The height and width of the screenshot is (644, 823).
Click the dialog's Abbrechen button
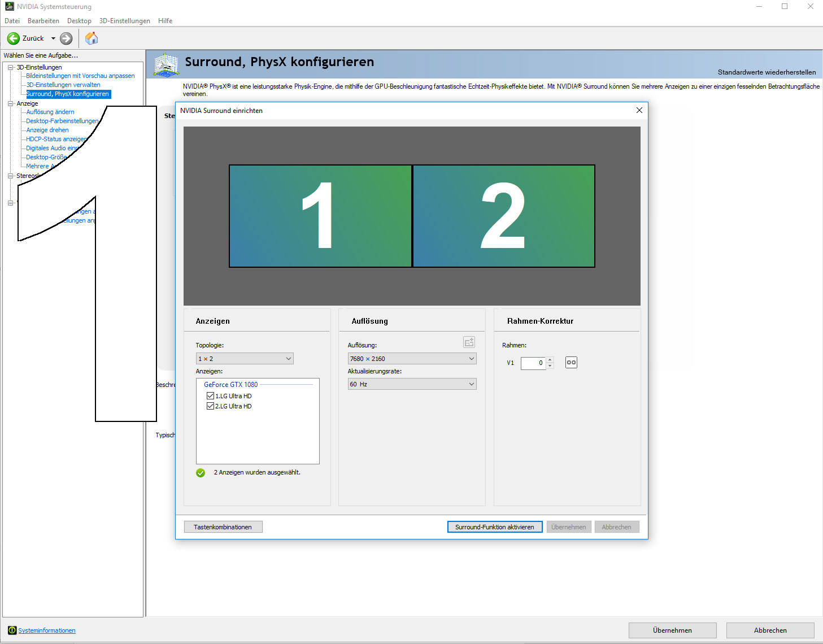tap(617, 527)
